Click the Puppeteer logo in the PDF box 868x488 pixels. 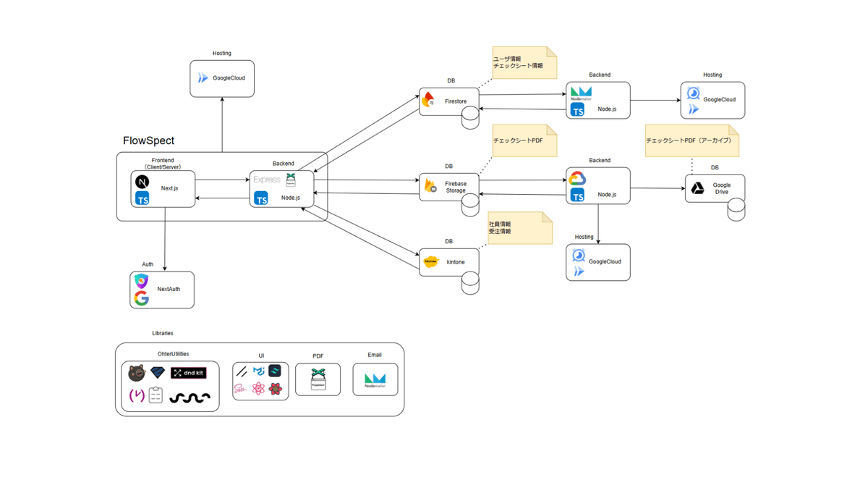[x=318, y=379]
